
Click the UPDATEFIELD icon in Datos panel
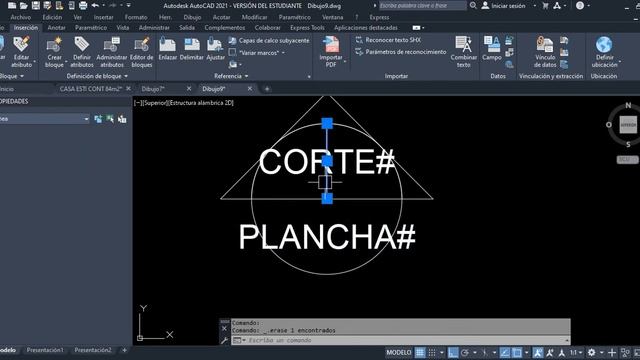point(509,40)
